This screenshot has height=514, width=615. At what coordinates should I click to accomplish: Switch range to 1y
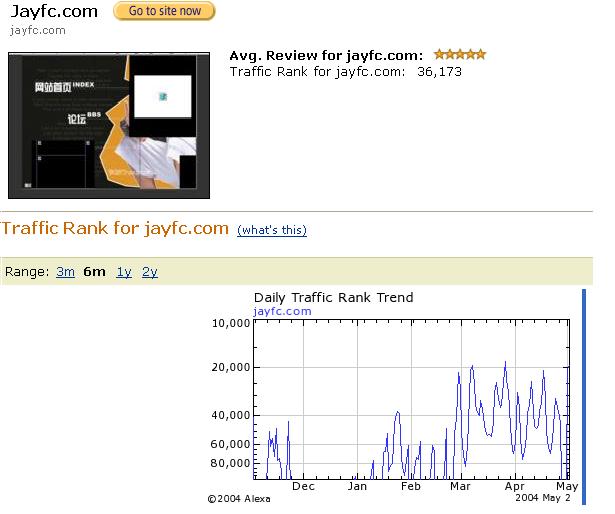click(124, 272)
